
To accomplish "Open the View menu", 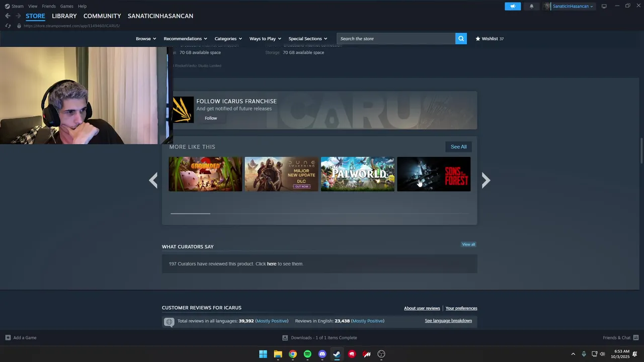I will pos(33,6).
